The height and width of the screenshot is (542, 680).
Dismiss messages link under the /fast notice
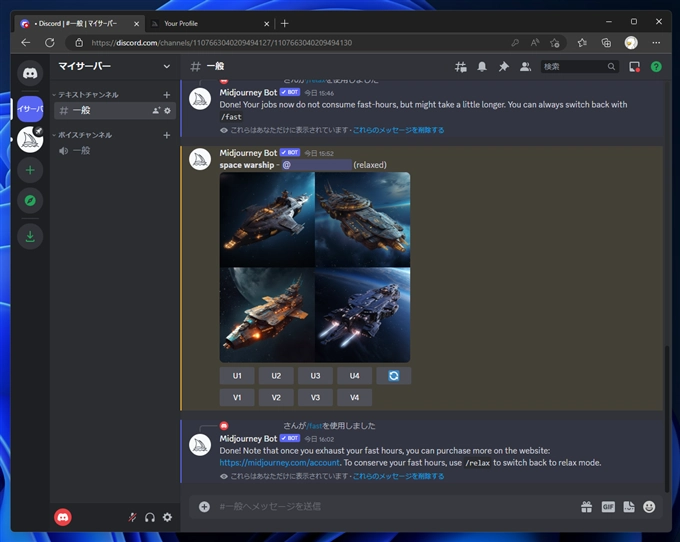pyautogui.click(x=399, y=476)
